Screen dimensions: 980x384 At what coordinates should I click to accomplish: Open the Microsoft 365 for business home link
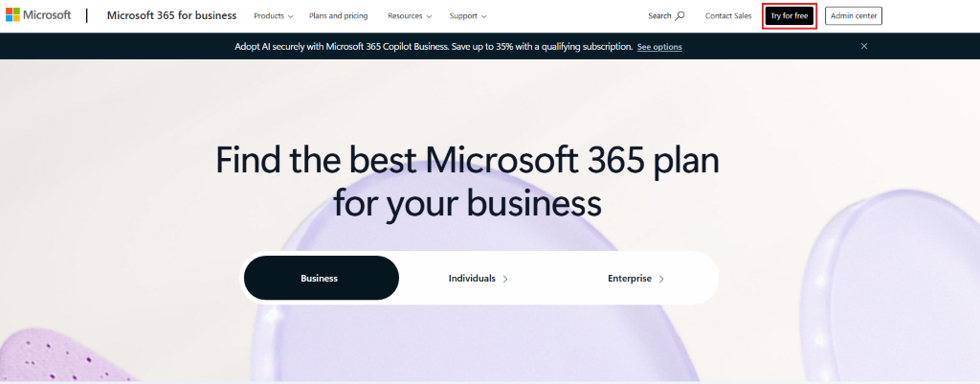pos(172,15)
